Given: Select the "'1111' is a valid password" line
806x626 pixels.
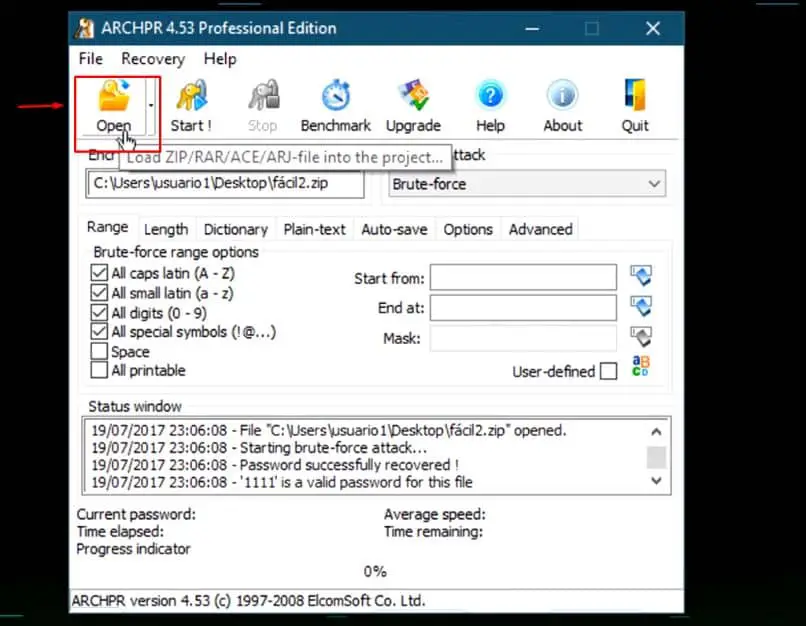Looking at the screenshot, I should (282, 483).
